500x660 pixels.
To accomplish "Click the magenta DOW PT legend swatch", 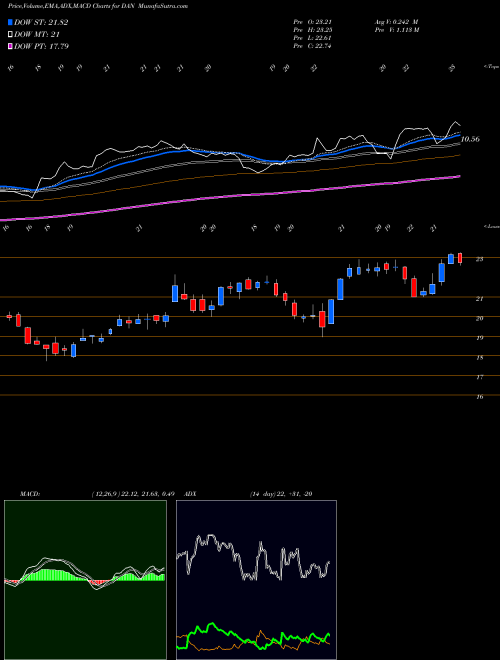I will pyautogui.click(x=11, y=46).
